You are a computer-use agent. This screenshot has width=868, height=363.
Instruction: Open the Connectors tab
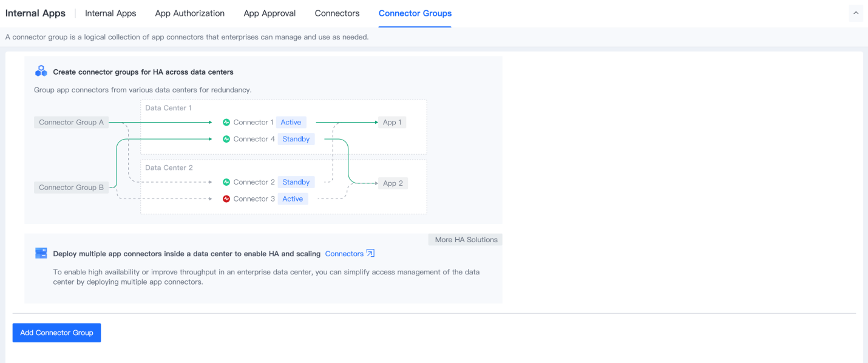tap(337, 13)
